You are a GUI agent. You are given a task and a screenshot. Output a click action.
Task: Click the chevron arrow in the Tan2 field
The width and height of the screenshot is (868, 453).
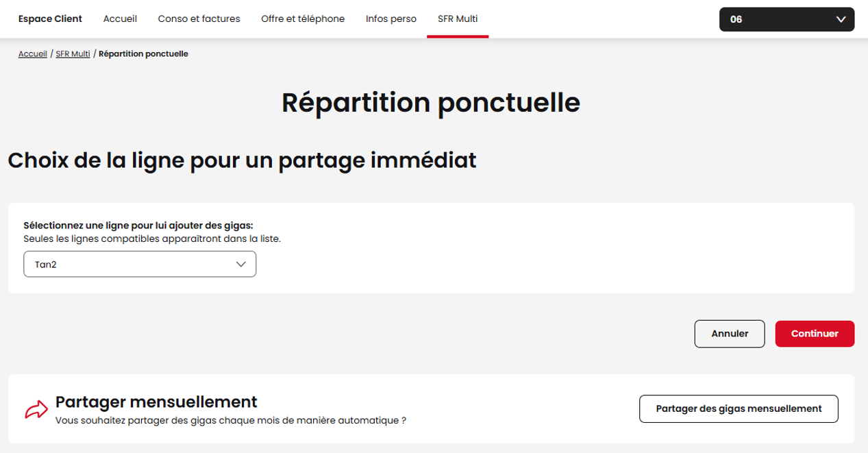(240, 264)
